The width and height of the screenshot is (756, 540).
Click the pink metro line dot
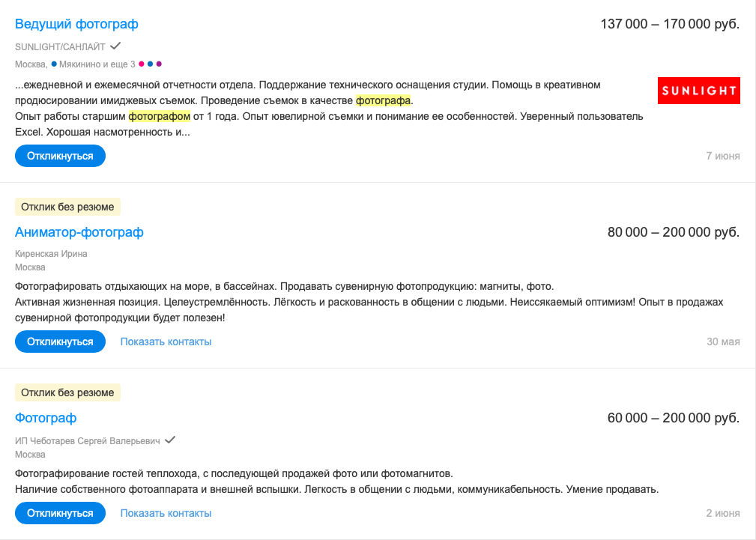(142, 64)
